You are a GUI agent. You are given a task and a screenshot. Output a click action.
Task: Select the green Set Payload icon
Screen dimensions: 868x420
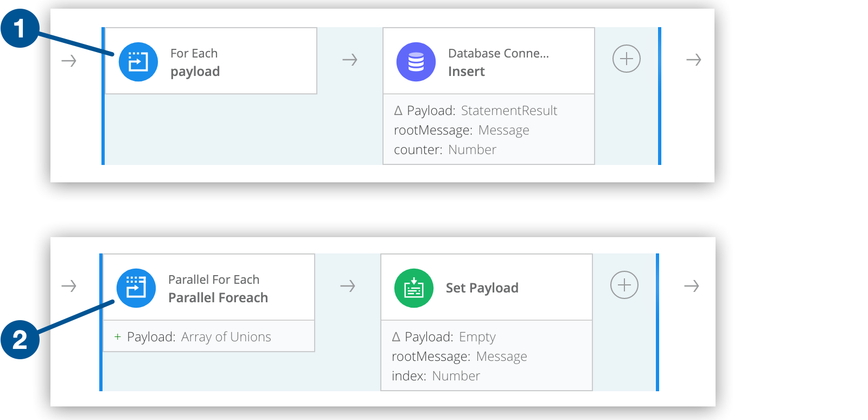coord(413,288)
